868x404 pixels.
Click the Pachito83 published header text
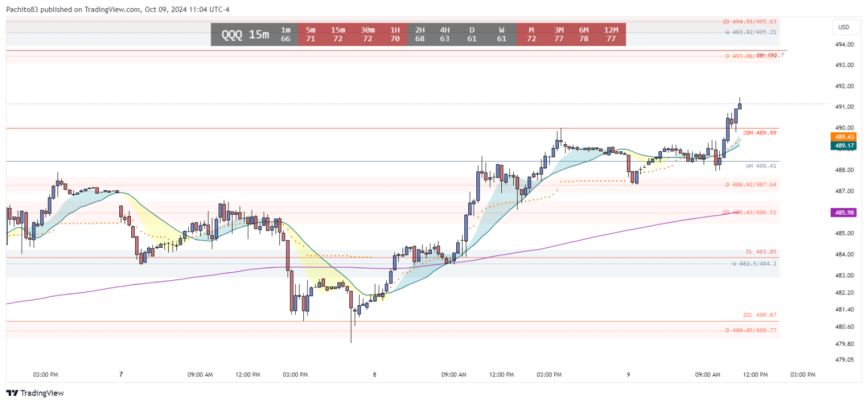point(118,9)
